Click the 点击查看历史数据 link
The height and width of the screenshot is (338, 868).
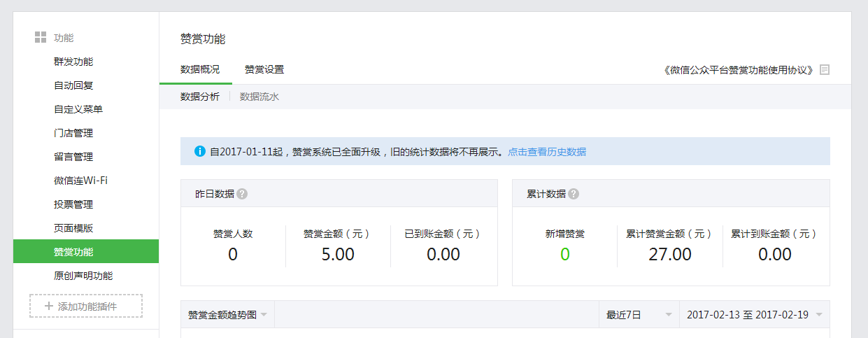click(x=547, y=151)
